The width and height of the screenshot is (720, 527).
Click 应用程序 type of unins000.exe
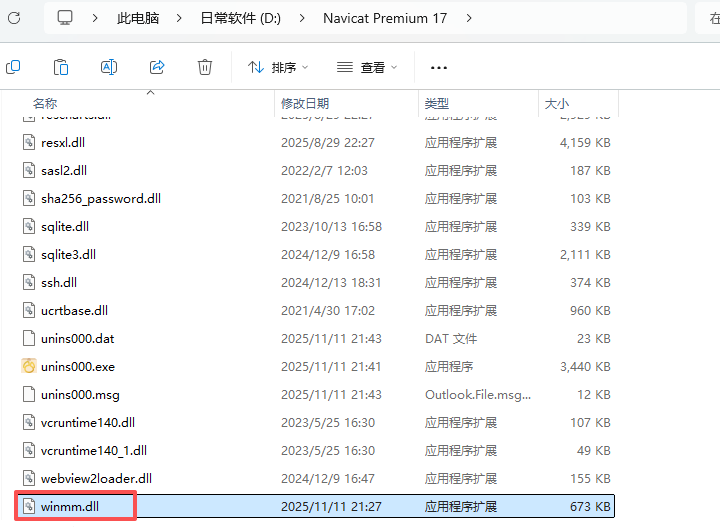click(x=449, y=367)
